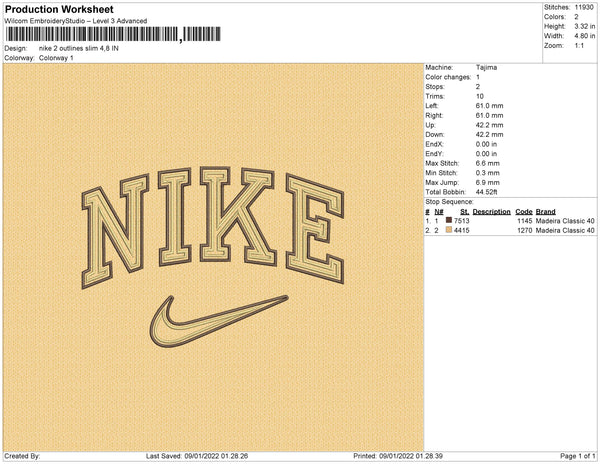The width and height of the screenshot is (600, 464).
Task: Click the 'Page 1 of 1' indicator
Action: click(x=578, y=456)
